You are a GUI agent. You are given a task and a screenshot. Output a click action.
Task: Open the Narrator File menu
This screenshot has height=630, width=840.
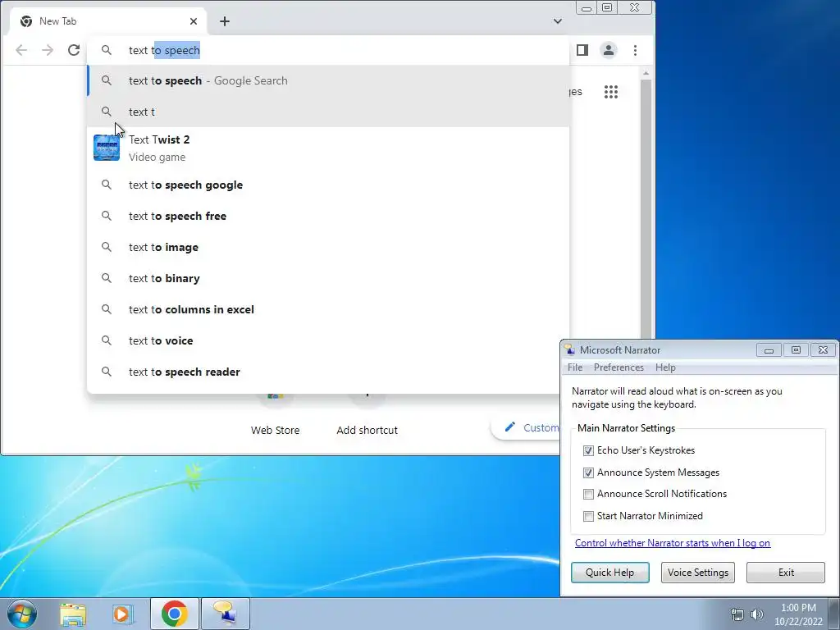click(575, 367)
